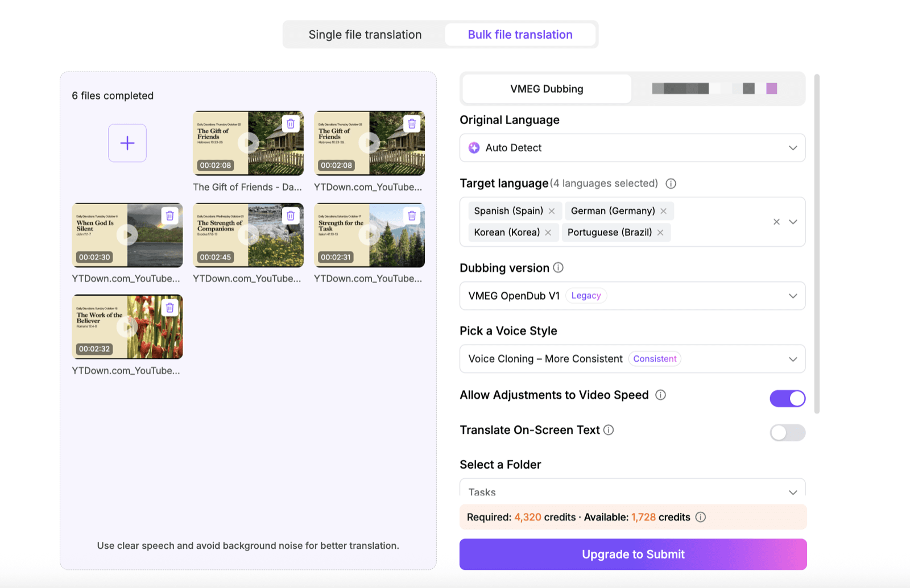Image resolution: width=910 pixels, height=588 pixels.
Task: Show info about Target language
Action: click(x=671, y=184)
